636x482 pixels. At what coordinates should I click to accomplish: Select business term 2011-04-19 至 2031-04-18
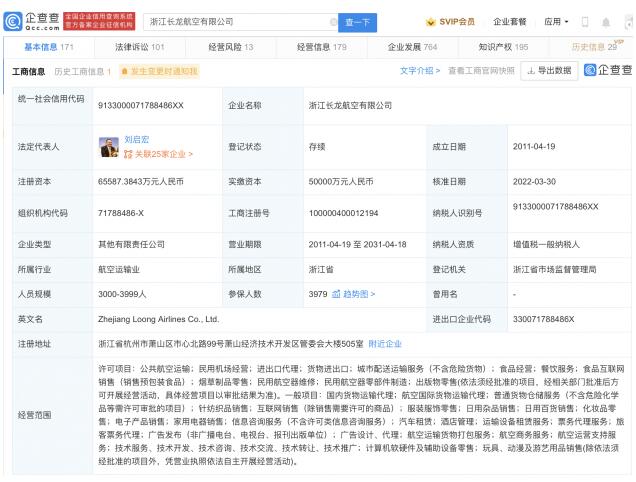tap(357, 244)
